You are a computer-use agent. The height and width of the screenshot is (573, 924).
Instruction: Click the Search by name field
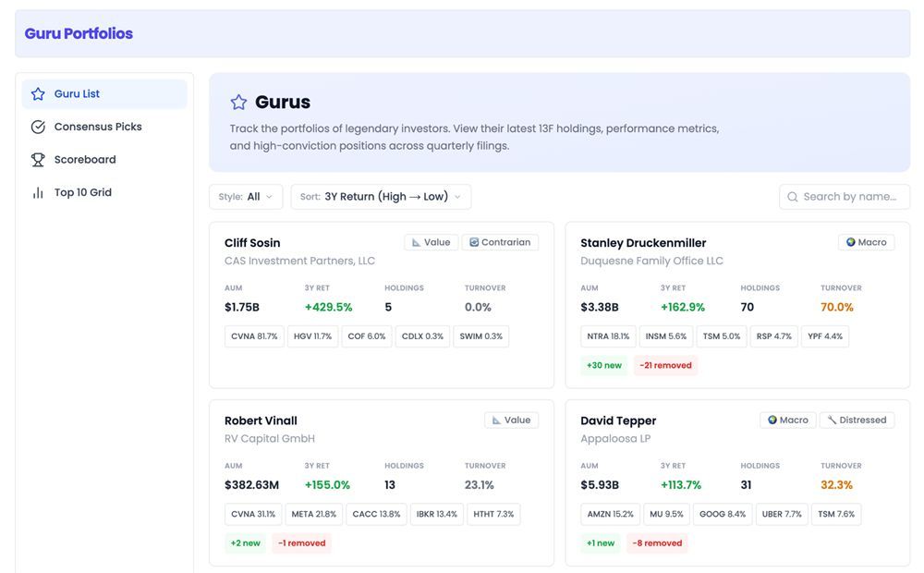point(845,197)
